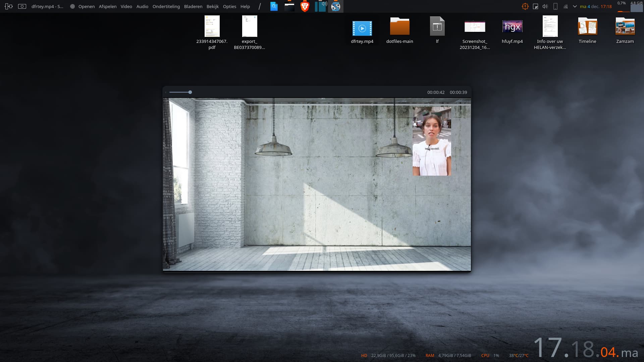Open the Opties menu
Viewport: 644px width, 362px height.
(229, 6)
